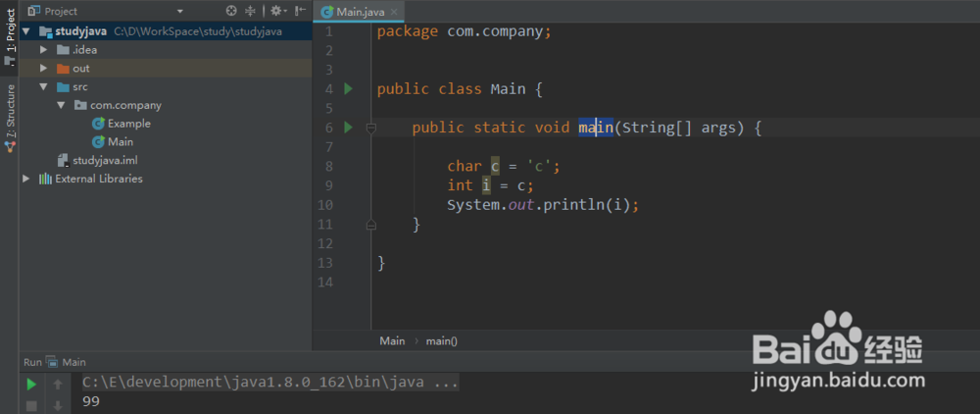The width and height of the screenshot is (980, 414).
Task: Click the blue src folder icon
Action: click(x=63, y=87)
